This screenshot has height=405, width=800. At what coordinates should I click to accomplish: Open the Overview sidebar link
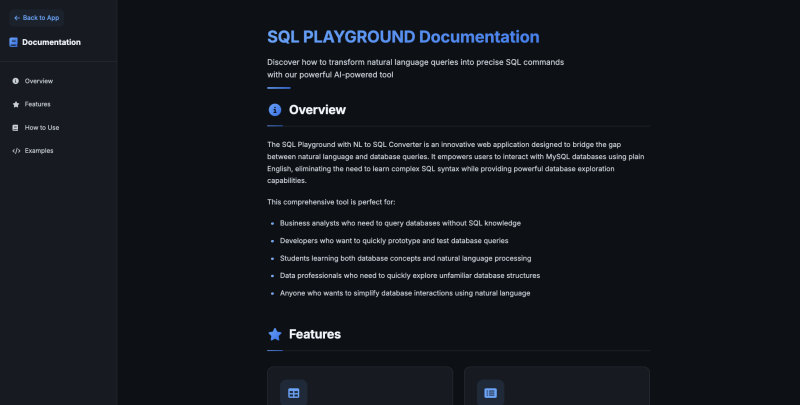(39, 81)
